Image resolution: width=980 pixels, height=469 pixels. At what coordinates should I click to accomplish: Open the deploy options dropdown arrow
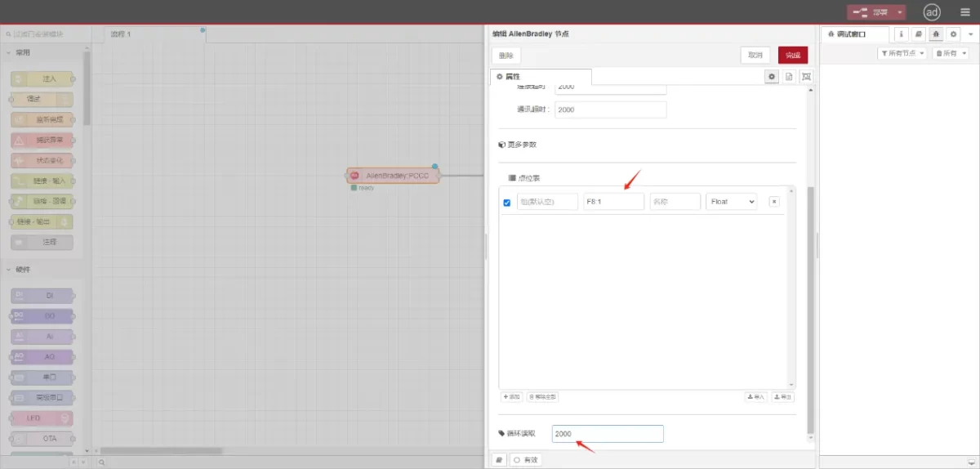(900, 12)
